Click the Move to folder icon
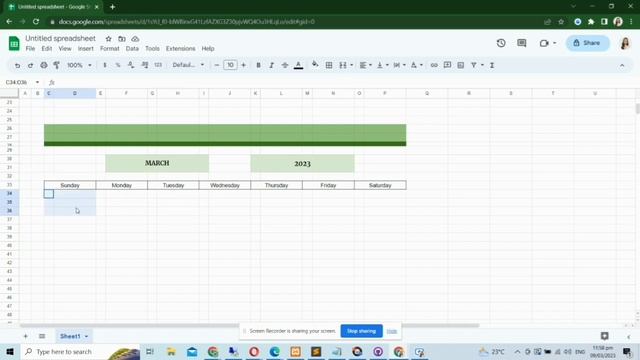Image resolution: width=640 pixels, height=360 pixels. (122, 39)
